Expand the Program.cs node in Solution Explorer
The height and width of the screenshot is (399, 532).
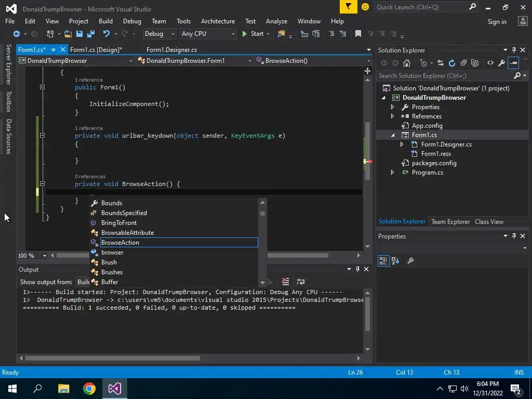pos(393,172)
